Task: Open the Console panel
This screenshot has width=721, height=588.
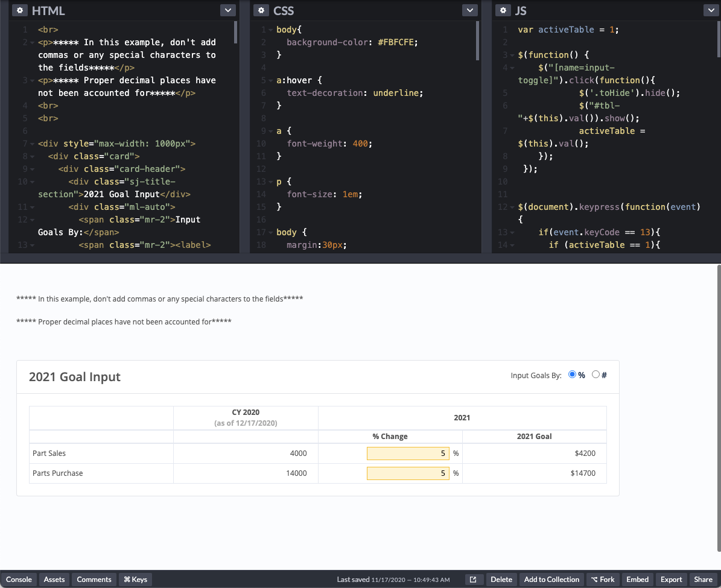Action: click(x=19, y=580)
